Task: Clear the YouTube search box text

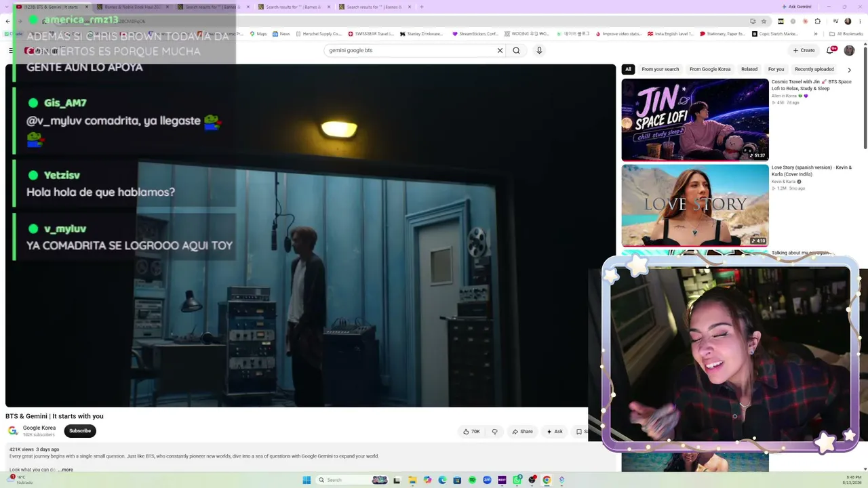Action: tap(500, 50)
